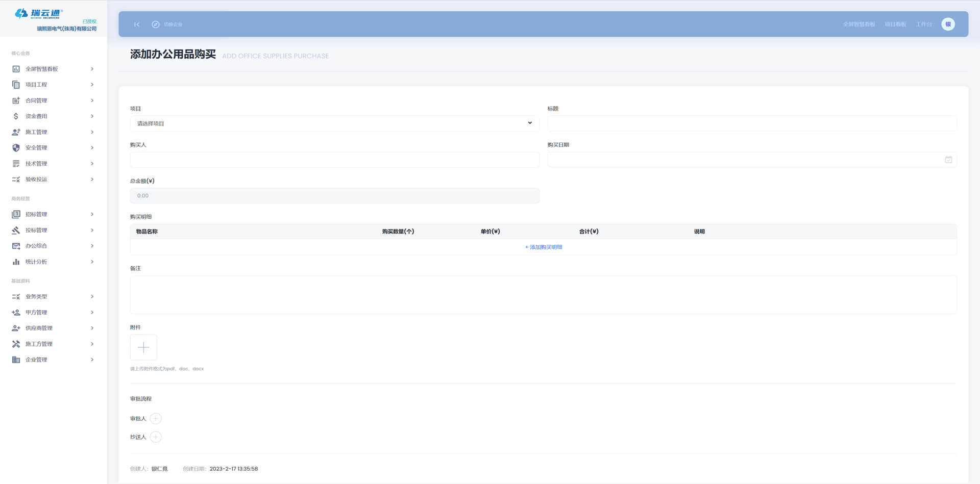This screenshot has width=980, height=484.
Task: Click the 添加购买明细 link
Action: 544,247
